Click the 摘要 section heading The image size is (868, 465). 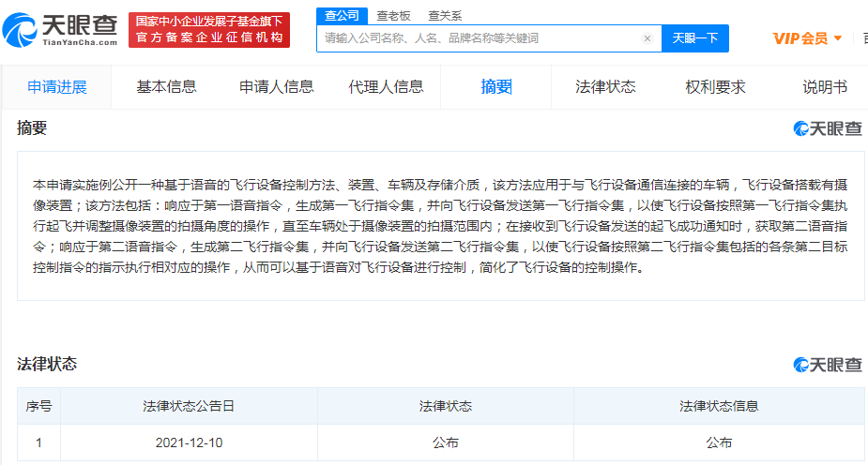[x=32, y=127]
